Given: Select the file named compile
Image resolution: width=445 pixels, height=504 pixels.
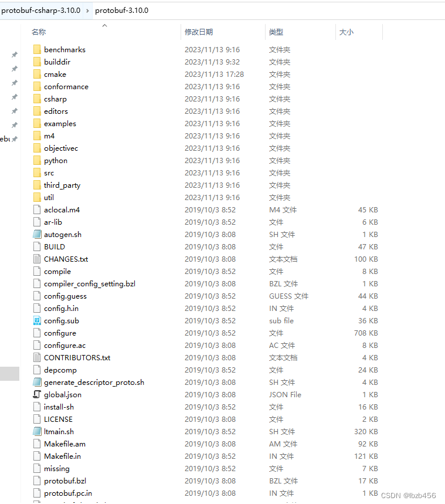Looking at the screenshot, I should point(57,271).
